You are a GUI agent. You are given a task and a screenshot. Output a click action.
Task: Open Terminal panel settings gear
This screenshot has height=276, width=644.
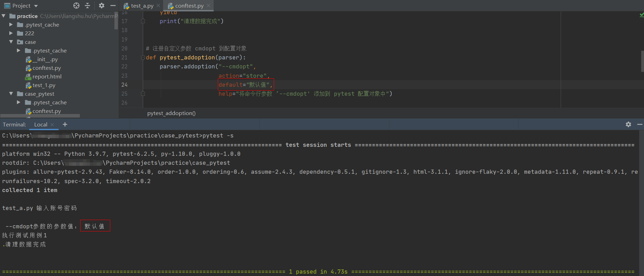click(x=628, y=124)
